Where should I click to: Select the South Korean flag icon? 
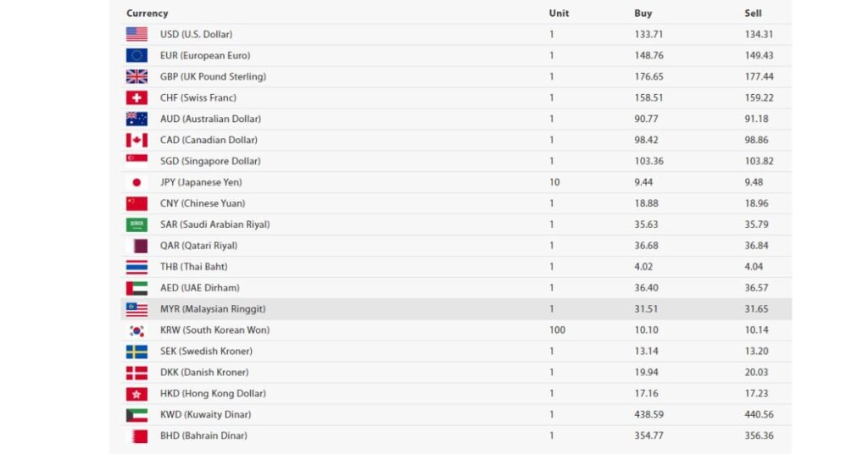136,330
